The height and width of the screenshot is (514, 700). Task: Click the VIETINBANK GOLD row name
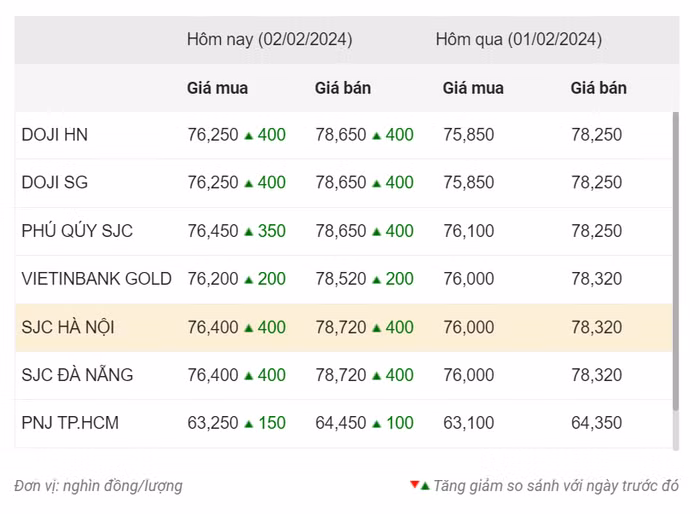tap(96, 279)
